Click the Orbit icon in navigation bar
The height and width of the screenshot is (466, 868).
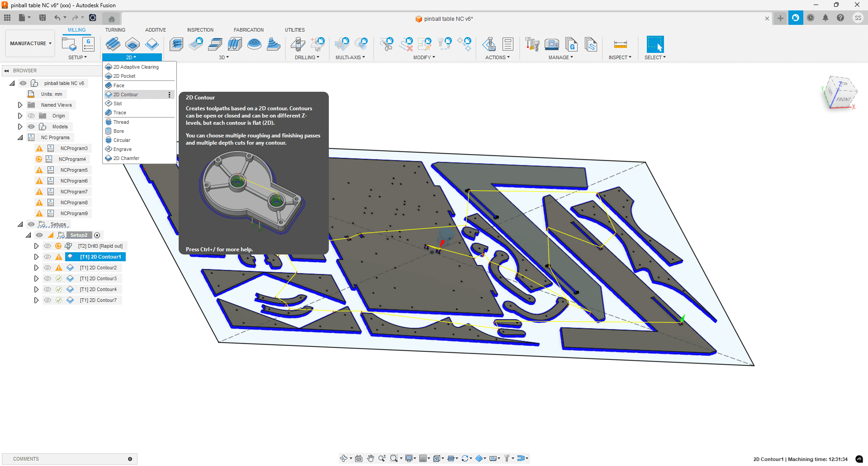pyautogui.click(x=344, y=458)
